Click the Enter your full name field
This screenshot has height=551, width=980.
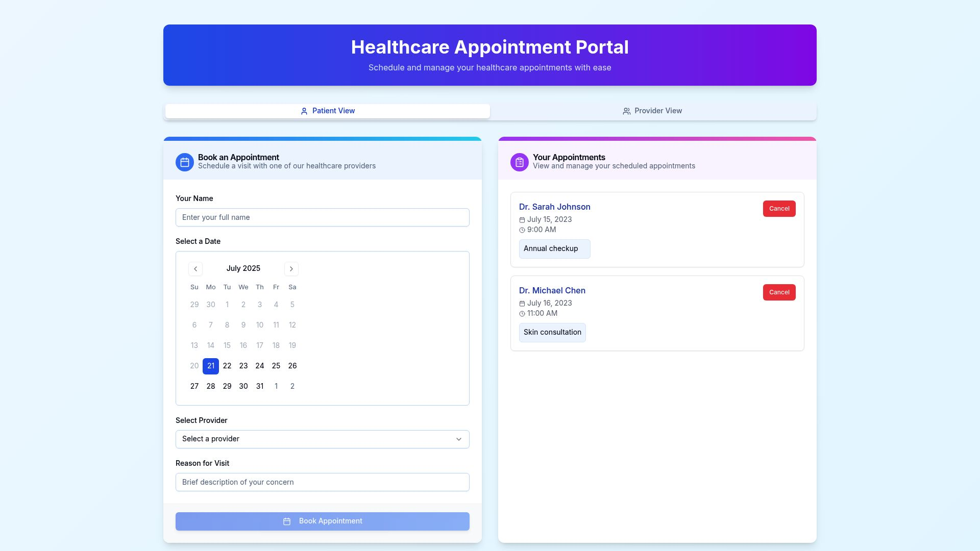coord(322,217)
